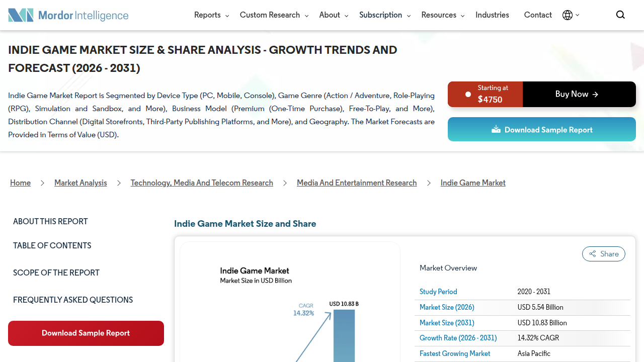Screen dimensions: 644x362
Task: Click the download icon on teal button
Action: (x=496, y=129)
